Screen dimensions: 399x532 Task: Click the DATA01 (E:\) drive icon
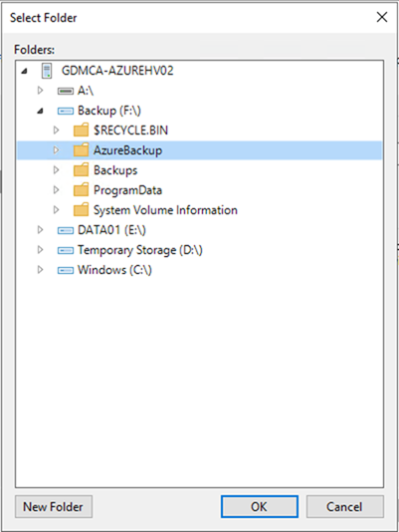(x=65, y=231)
